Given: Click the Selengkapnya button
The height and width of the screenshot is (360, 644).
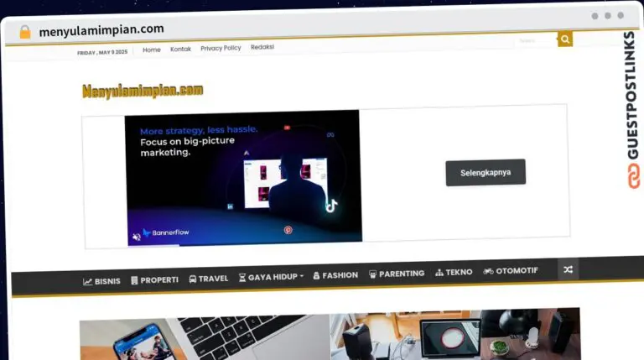Looking at the screenshot, I should click(486, 173).
